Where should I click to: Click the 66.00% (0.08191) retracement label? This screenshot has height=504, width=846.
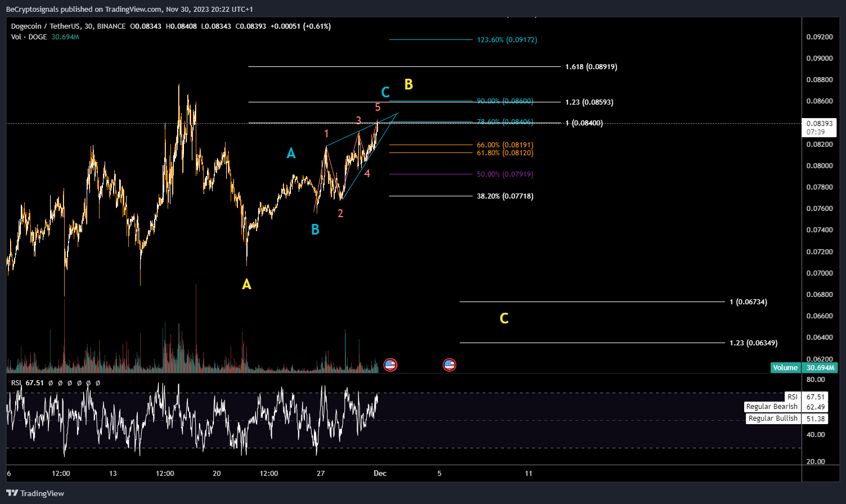pos(505,145)
